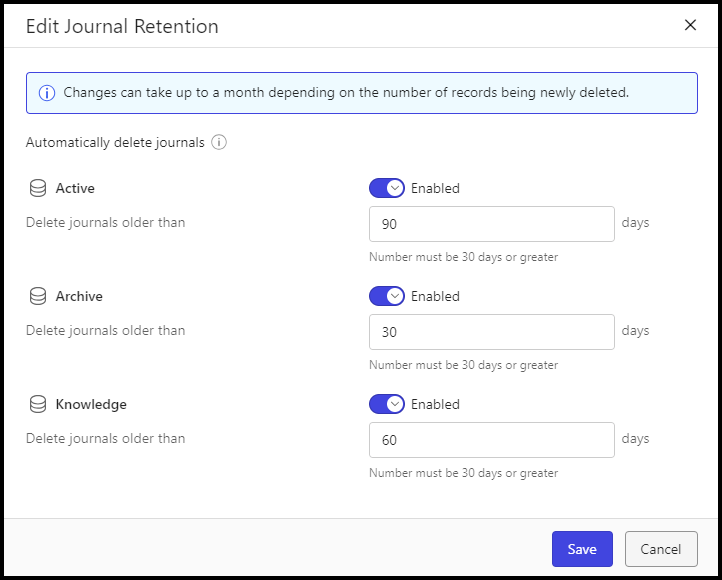Click the Enabled label beside the Archive toggle
722x580 pixels.
tap(435, 296)
